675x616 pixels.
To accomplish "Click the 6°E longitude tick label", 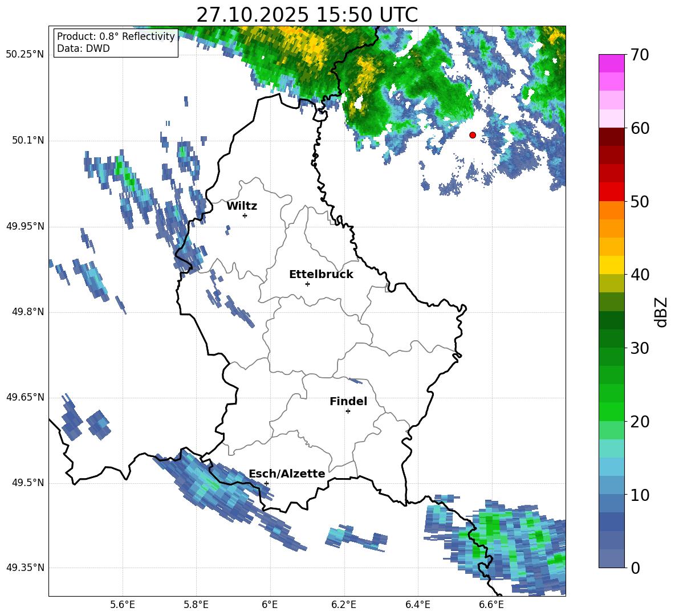I will [270, 605].
